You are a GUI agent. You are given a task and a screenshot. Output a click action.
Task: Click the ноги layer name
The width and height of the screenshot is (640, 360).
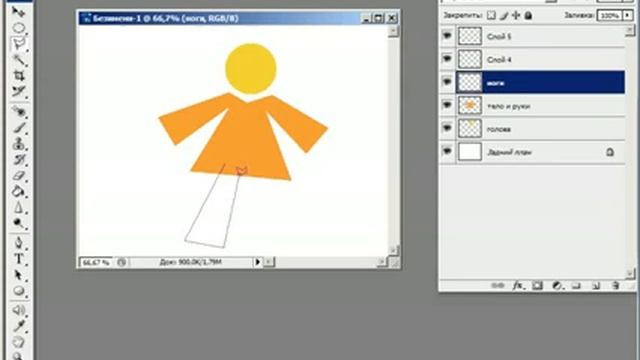click(496, 83)
